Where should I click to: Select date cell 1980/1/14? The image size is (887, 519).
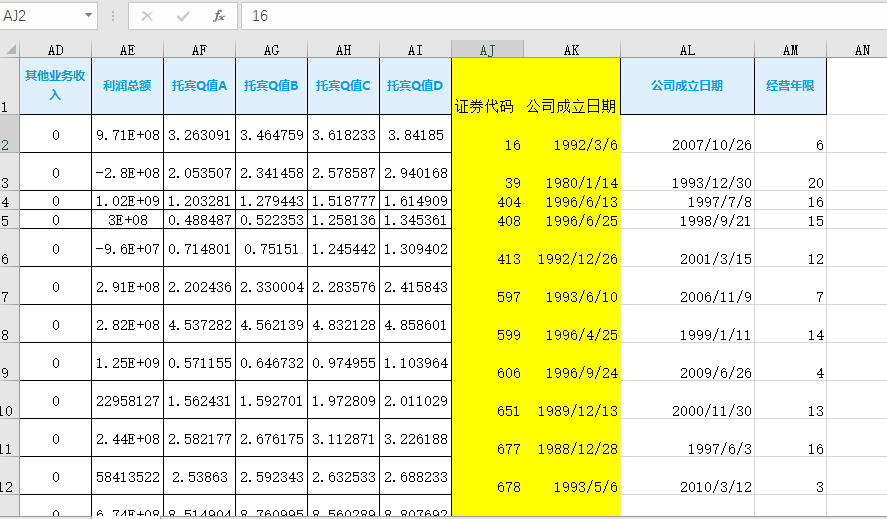point(571,171)
